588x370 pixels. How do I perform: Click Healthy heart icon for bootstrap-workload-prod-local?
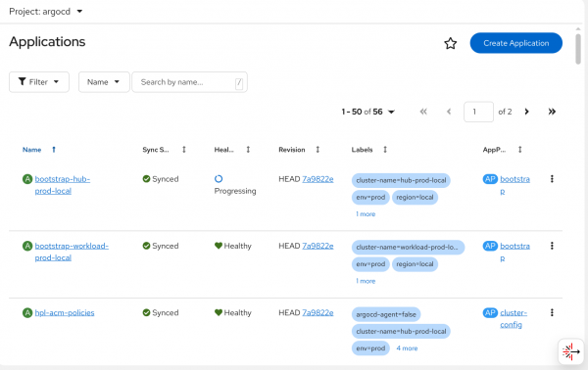[x=219, y=246]
